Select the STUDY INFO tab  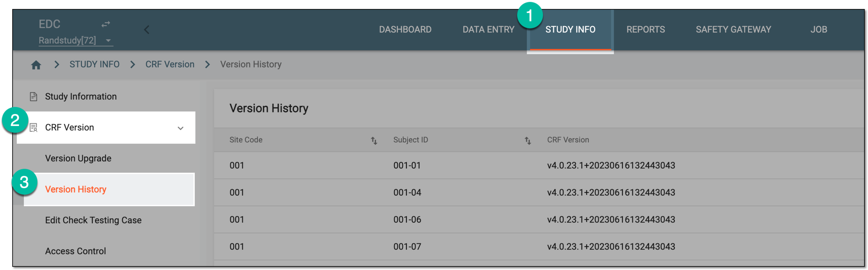570,29
